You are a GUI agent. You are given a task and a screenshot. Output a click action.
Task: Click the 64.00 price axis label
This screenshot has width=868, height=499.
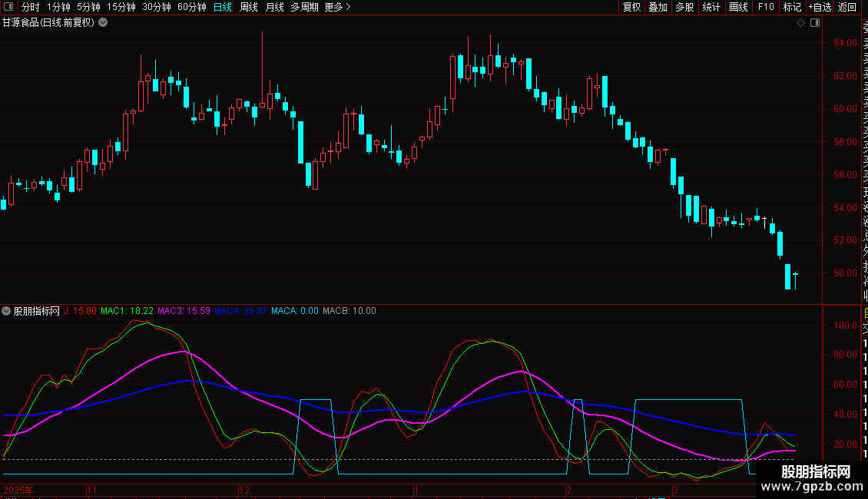[x=845, y=42]
